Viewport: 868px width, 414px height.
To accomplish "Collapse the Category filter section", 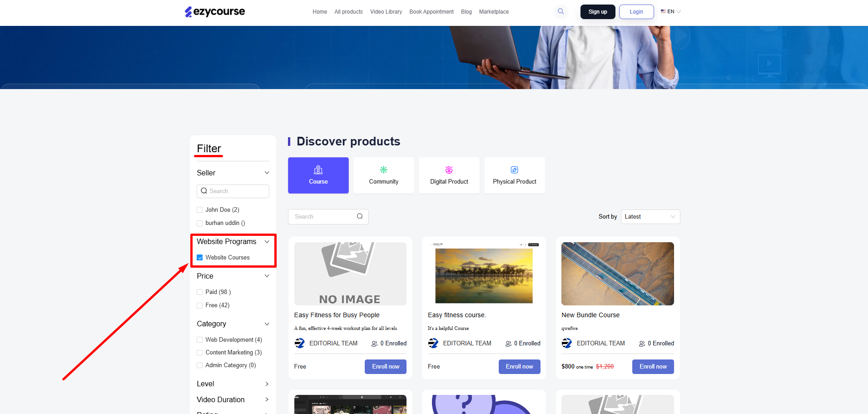I will point(267,324).
